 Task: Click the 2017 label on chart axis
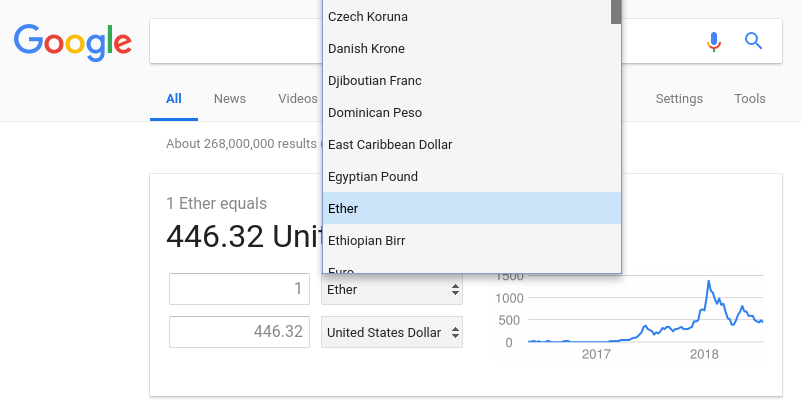[596, 354]
